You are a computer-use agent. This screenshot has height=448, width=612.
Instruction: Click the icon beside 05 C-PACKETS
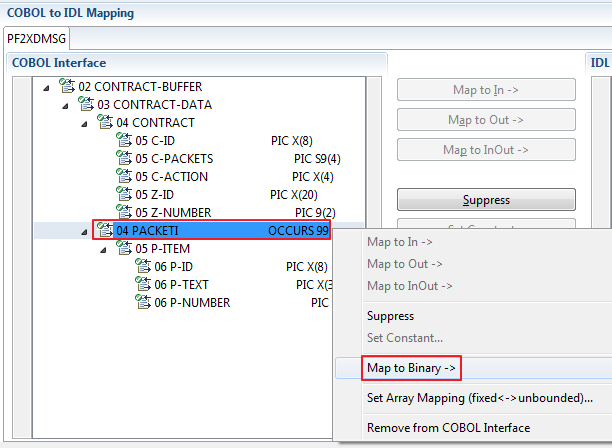(x=124, y=158)
